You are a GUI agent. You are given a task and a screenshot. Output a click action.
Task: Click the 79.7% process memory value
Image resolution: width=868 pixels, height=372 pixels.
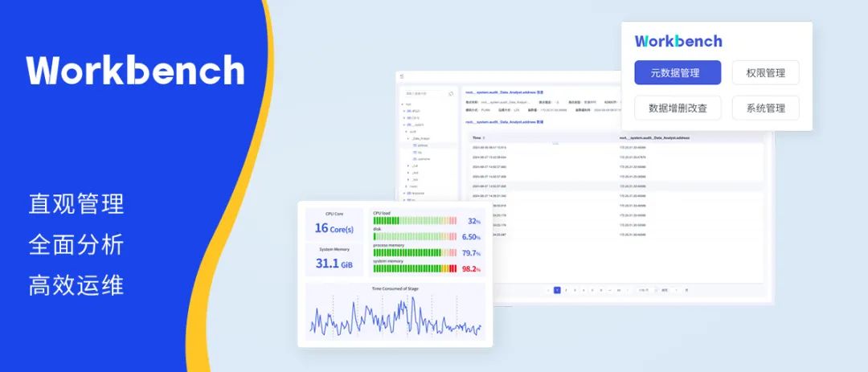point(471,253)
